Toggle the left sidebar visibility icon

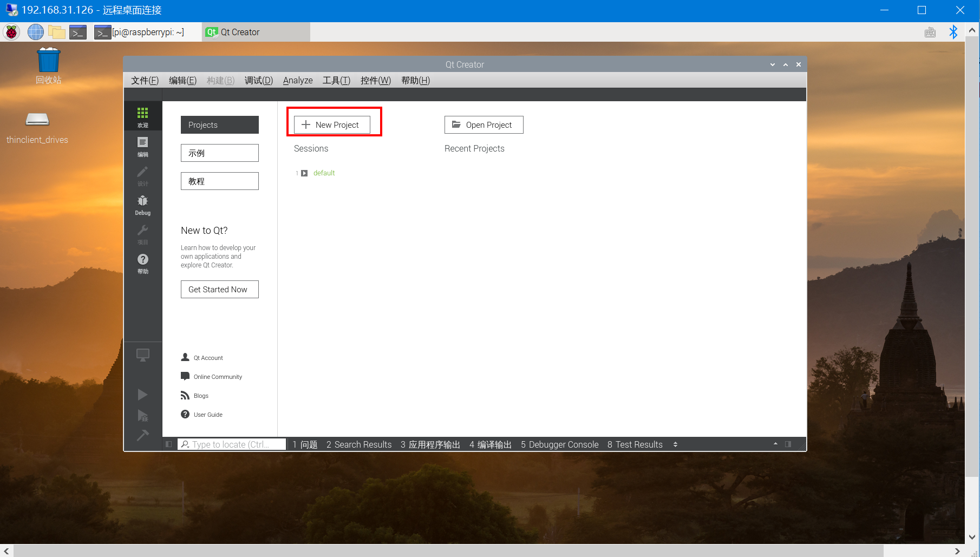pyautogui.click(x=168, y=444)
